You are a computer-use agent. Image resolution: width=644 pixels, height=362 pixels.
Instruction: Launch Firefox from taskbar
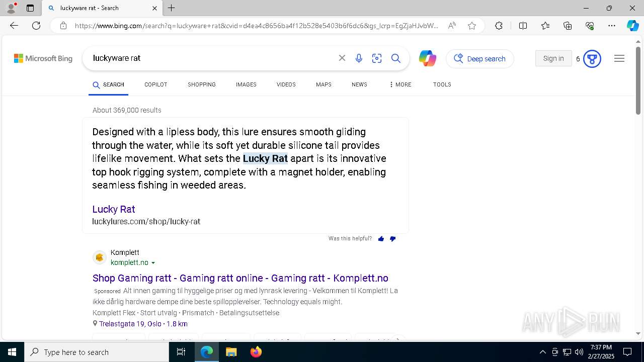256,352
